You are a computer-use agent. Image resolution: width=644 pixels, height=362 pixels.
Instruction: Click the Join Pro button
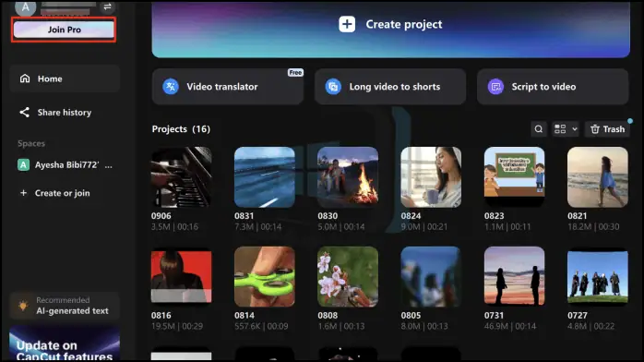[64, 30]
